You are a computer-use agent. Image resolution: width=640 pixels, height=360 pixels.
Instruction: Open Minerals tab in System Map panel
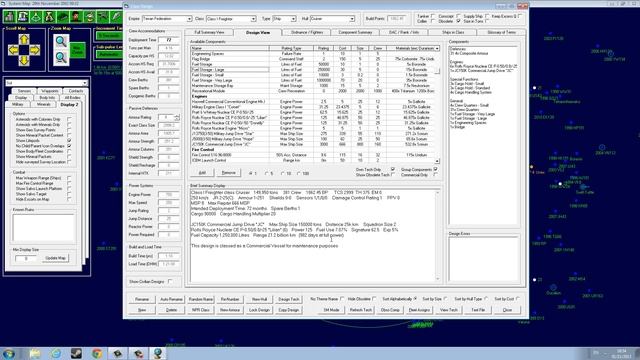44,104
